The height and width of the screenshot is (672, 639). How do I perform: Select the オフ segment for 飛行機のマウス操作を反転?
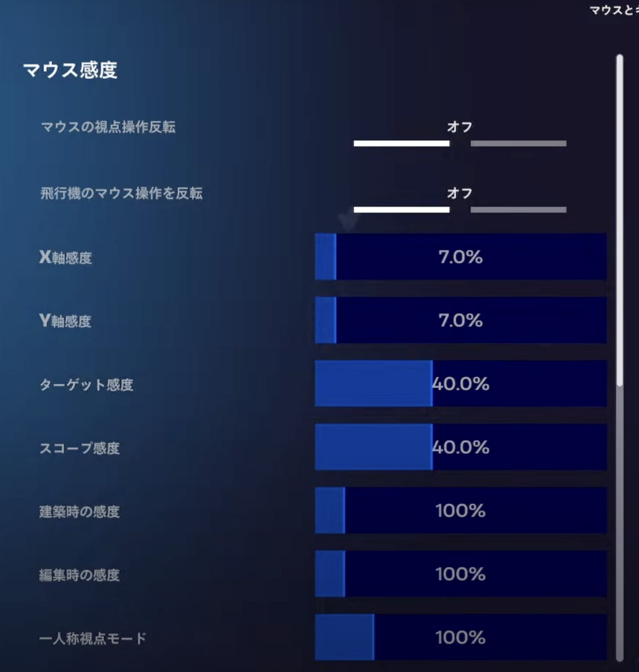402,209
